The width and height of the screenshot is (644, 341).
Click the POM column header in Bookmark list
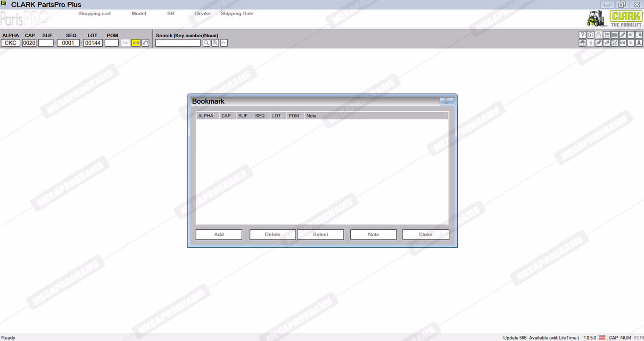[295, 116]
